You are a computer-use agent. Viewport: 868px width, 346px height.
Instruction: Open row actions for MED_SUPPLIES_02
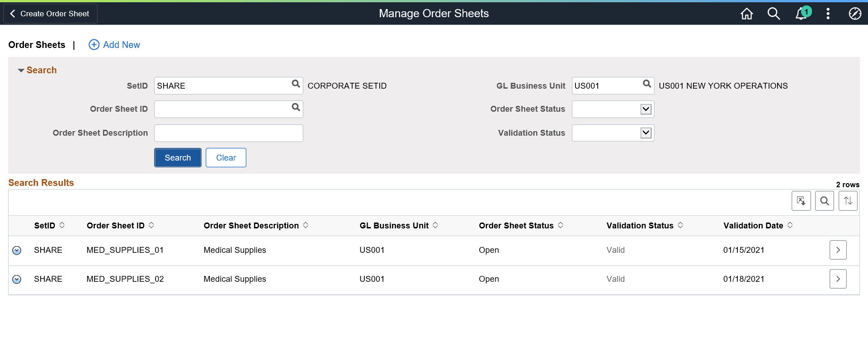click(17, 280)
